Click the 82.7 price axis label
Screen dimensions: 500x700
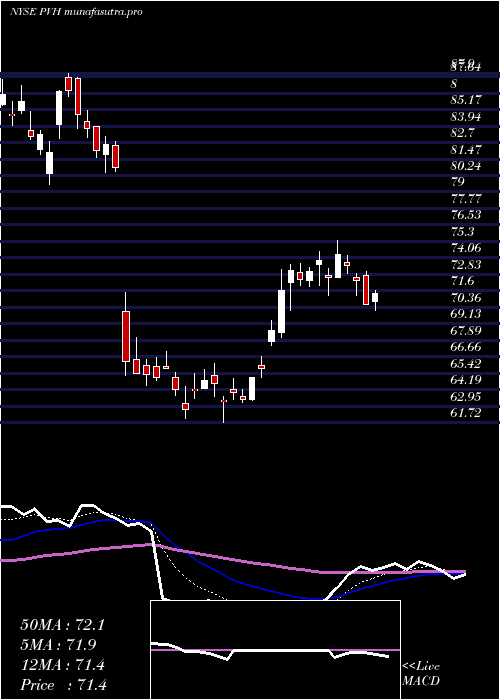point(464,133)
